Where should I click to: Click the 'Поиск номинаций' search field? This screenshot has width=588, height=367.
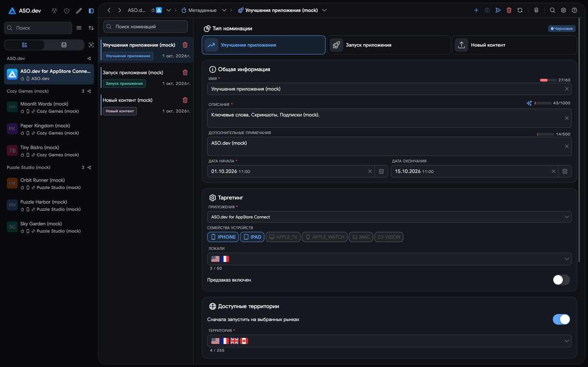point(145,27)
